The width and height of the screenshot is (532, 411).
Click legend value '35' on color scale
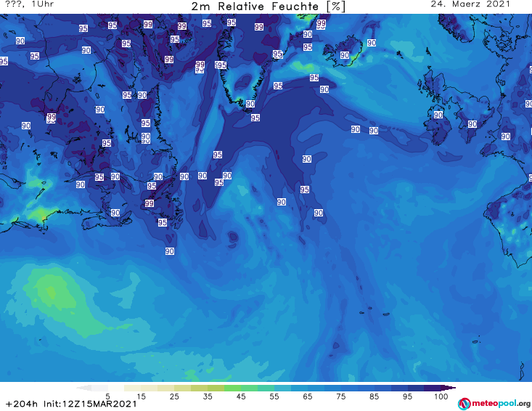click(x=208, y=396)
